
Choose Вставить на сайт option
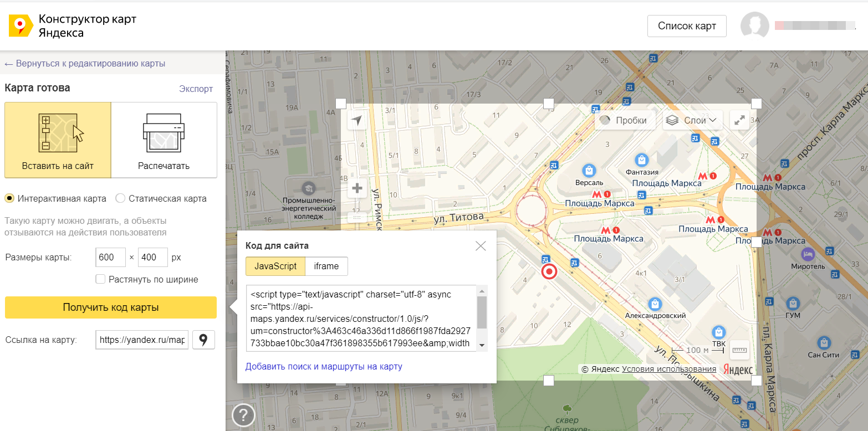[x=58, y=140]
